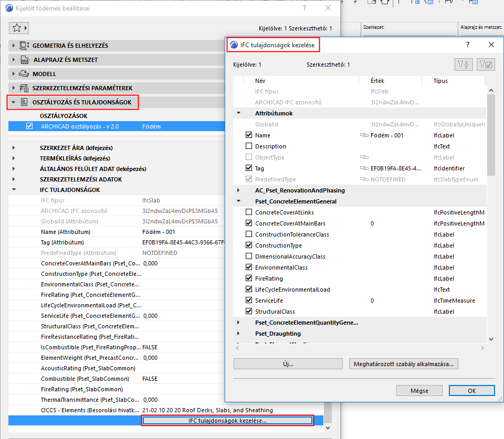Expand the Szerkezetelemzési adatok group
Viewport: 504px width, 439px height.
click(14, 179)
